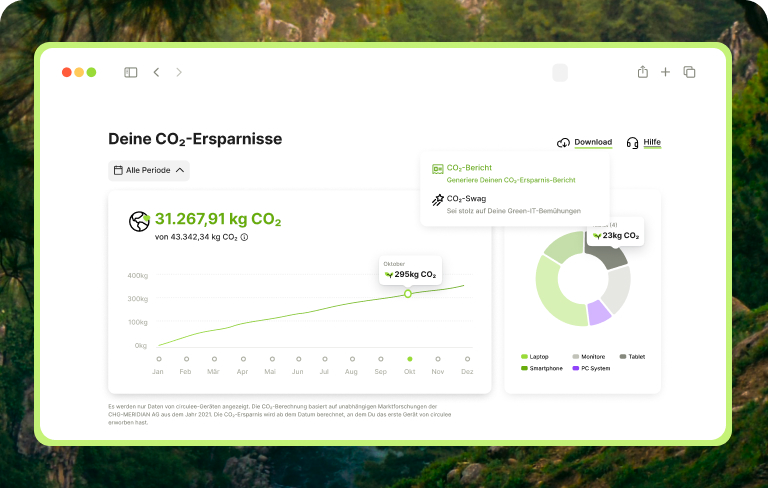Show tab overview icon
This screenshot has width=768, height=488.
(x=689, y=72)
